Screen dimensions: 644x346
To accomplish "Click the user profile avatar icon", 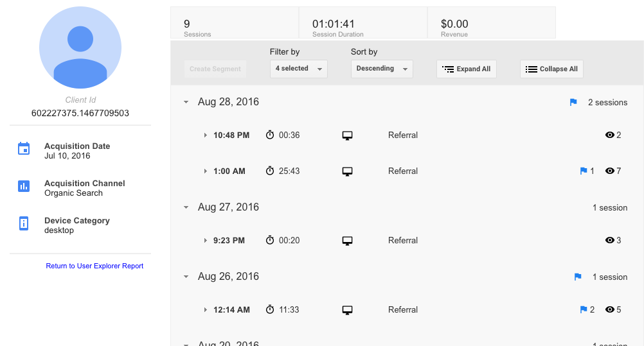I will (80, 49).
